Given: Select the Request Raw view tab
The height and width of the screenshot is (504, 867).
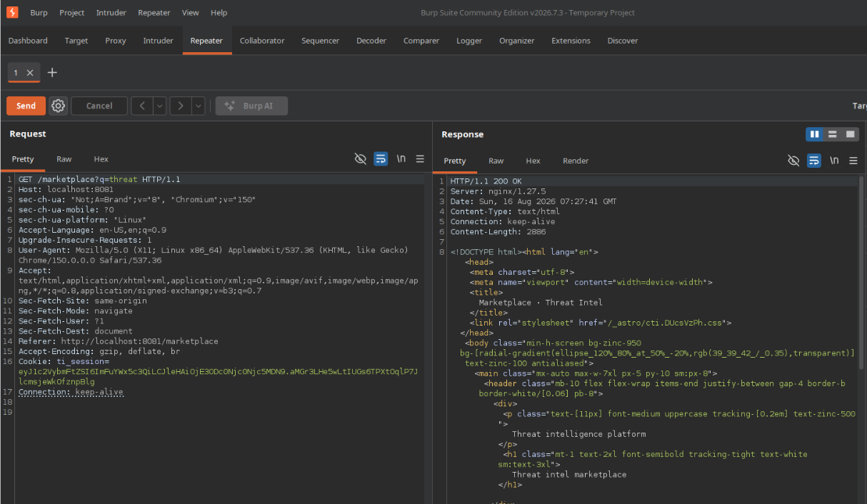Looking at the screenshot, I should [64, 159].
